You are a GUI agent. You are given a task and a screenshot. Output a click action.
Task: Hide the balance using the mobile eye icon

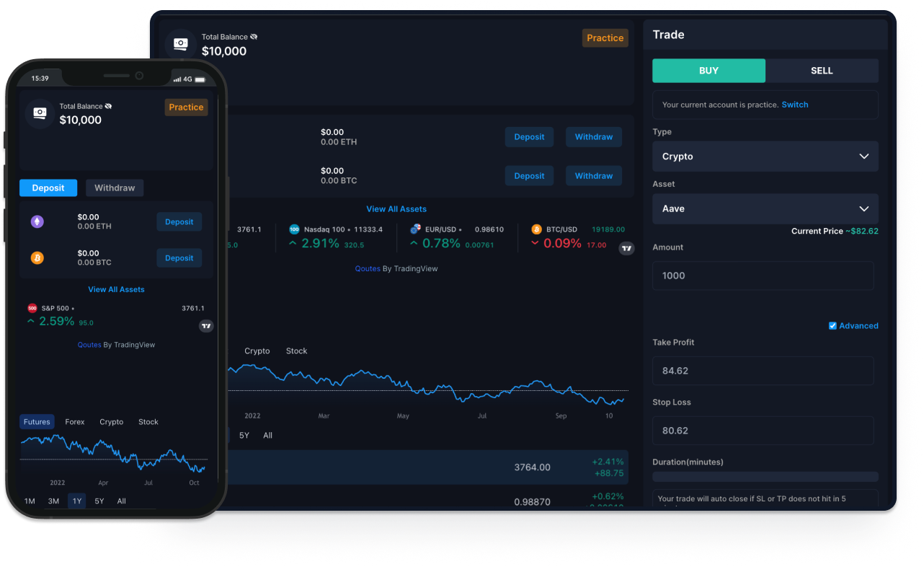point(108,106)
